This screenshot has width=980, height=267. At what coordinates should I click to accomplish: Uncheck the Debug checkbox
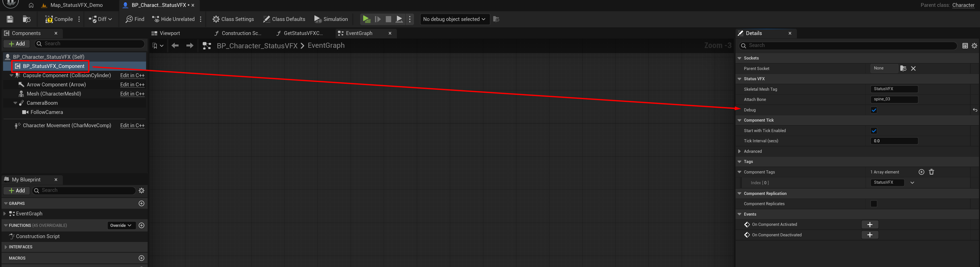click(873, 110)
